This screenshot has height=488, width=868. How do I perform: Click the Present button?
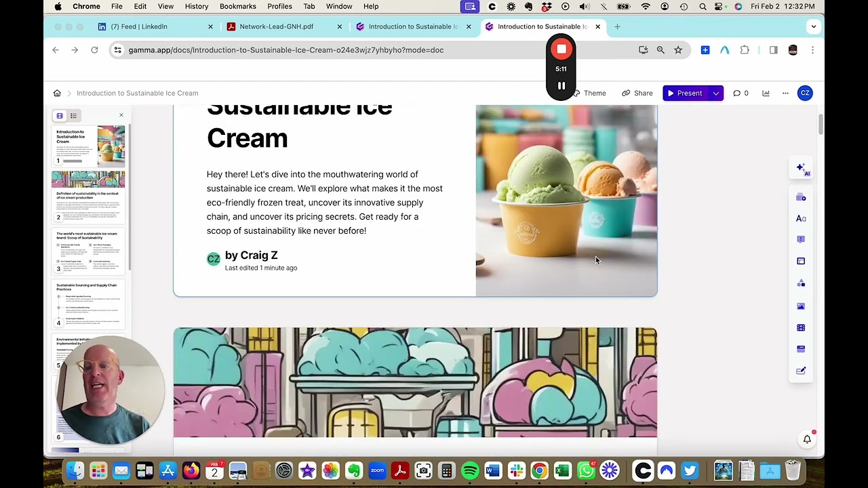[x=686, y=93]
